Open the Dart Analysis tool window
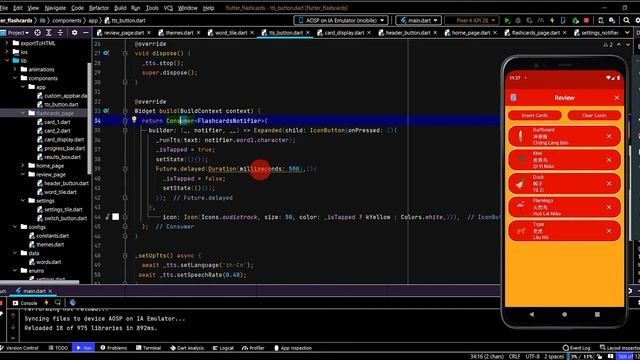The image size is (640, 360). point(187,348)
